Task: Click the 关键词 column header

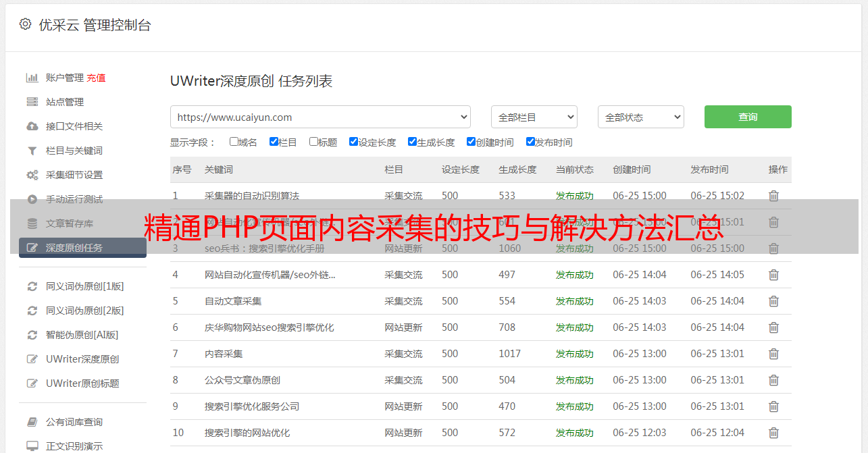Action: (x=219, y=169)
